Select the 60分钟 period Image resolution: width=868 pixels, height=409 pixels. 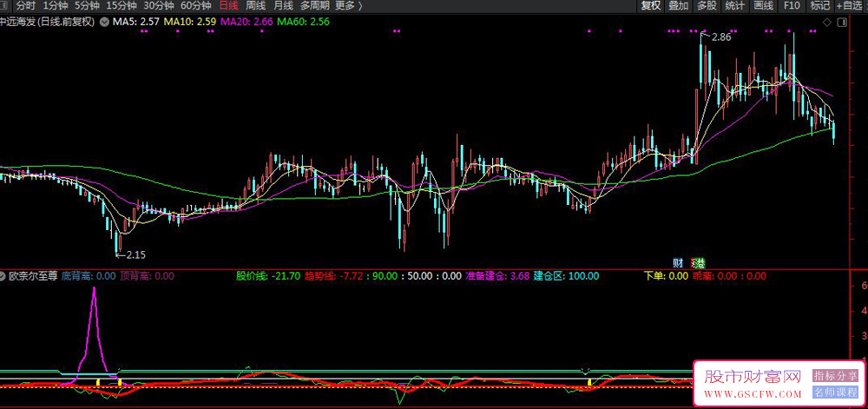196,6
